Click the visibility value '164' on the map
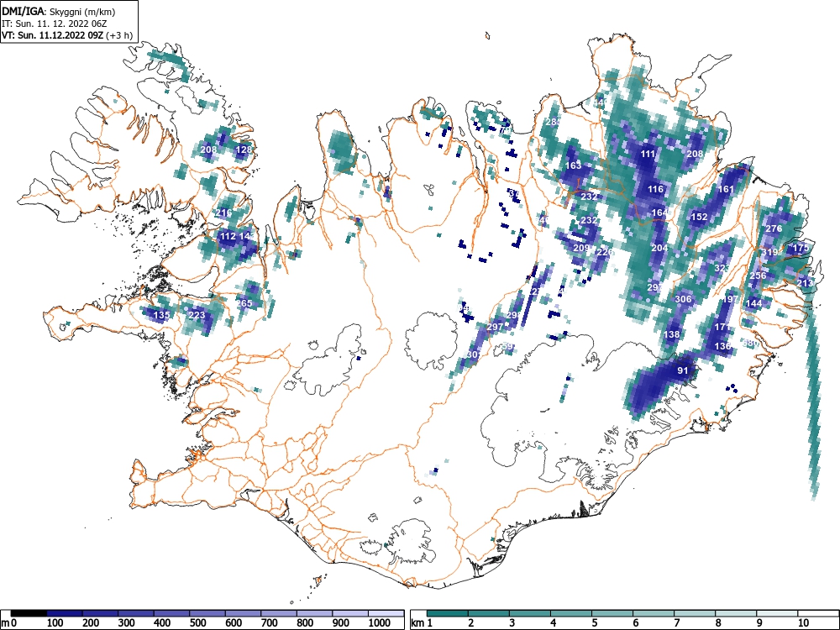The image size is (840, 630). pyautogui.click(x=659, y=213)
